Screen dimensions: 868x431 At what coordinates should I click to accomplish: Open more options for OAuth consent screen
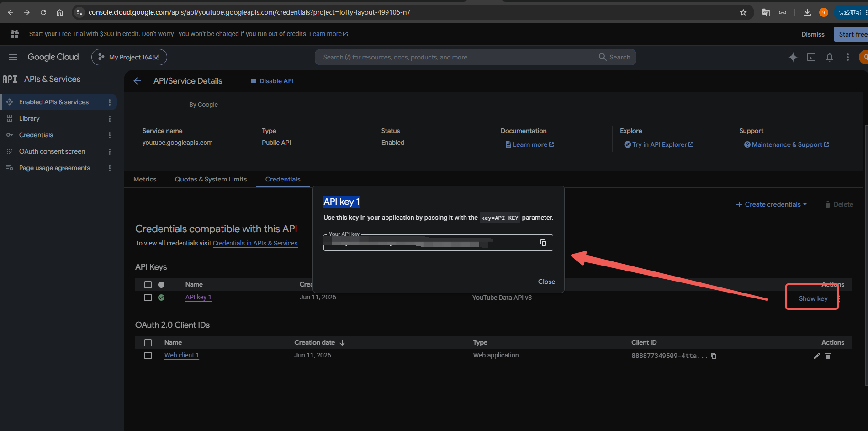(110, 152)
